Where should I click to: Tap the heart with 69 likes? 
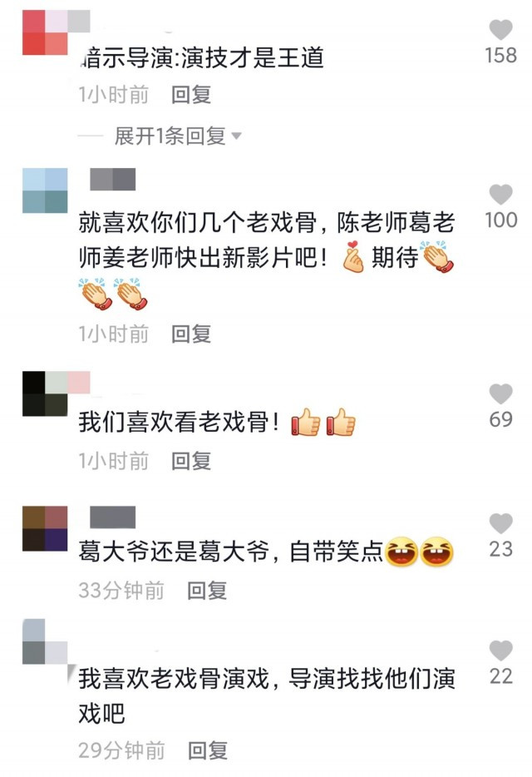coord(500,394)
